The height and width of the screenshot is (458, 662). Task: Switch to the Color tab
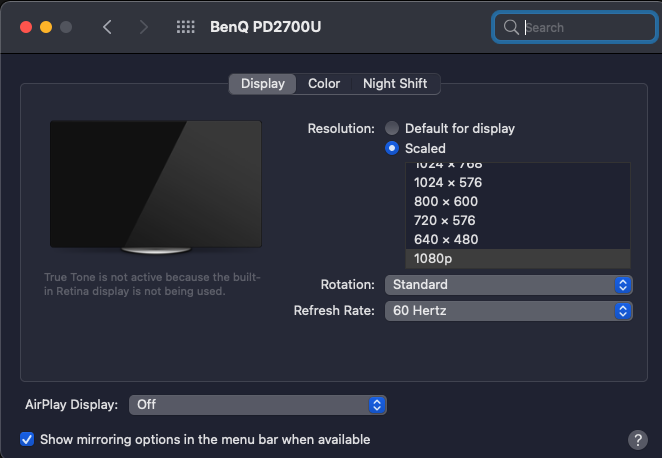[x=324, y=84]
